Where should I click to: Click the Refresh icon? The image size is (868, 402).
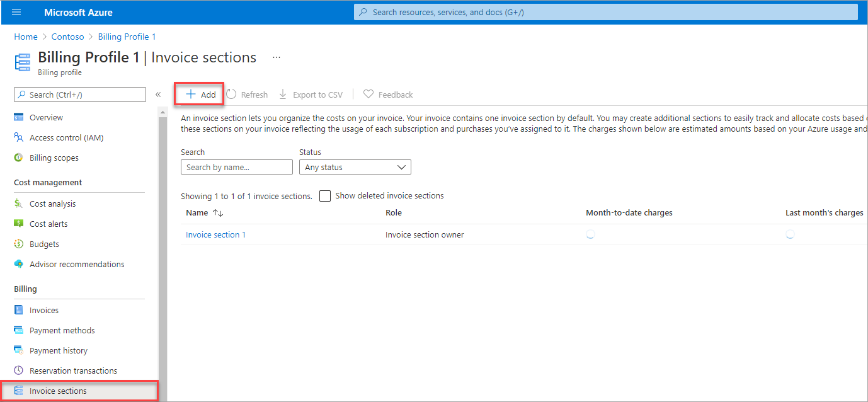click(231, 95)
